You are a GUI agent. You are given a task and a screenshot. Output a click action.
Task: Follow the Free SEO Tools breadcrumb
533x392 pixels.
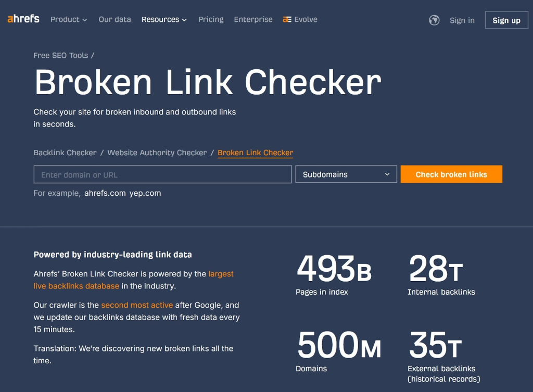[60, 55]
